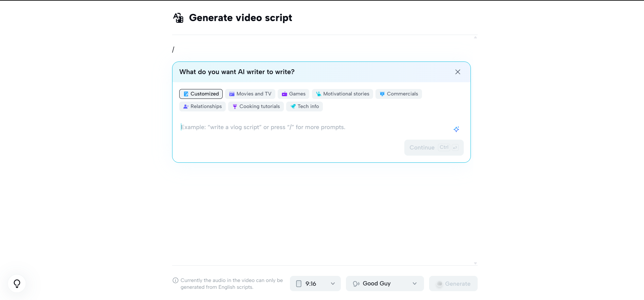Select the Motivational stories category
This screenshot has height=300, width=644.
(x=342, y=94)
